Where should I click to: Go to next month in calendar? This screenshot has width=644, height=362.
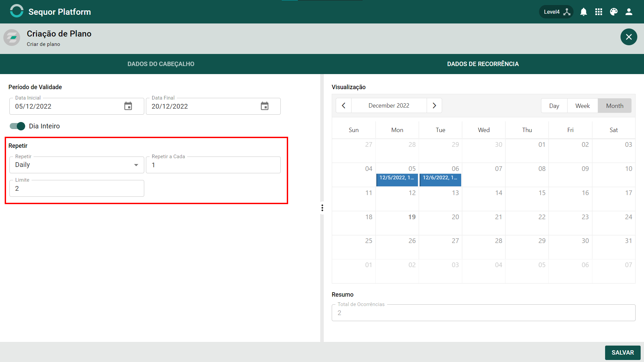pyautogui.click(x=434, y=106)
